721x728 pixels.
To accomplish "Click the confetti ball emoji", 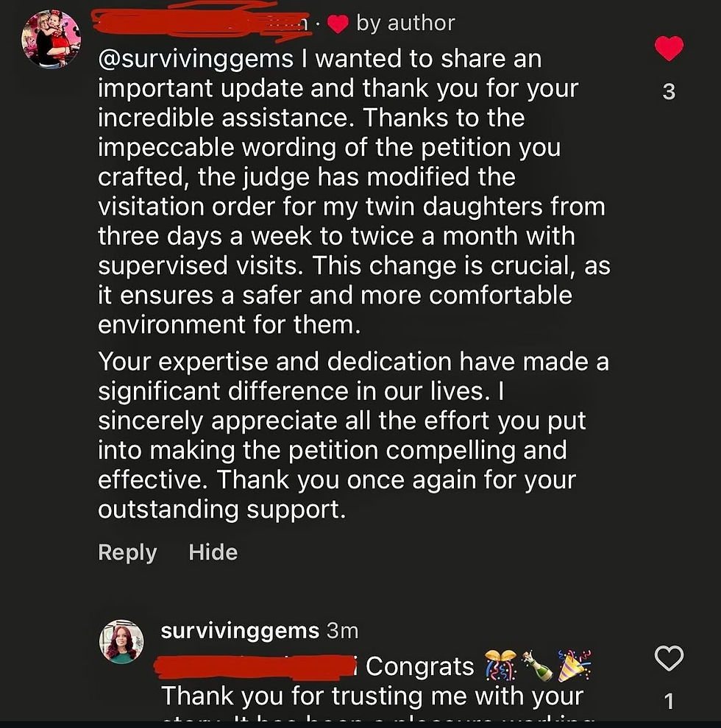I will click(x=499, y=667).
